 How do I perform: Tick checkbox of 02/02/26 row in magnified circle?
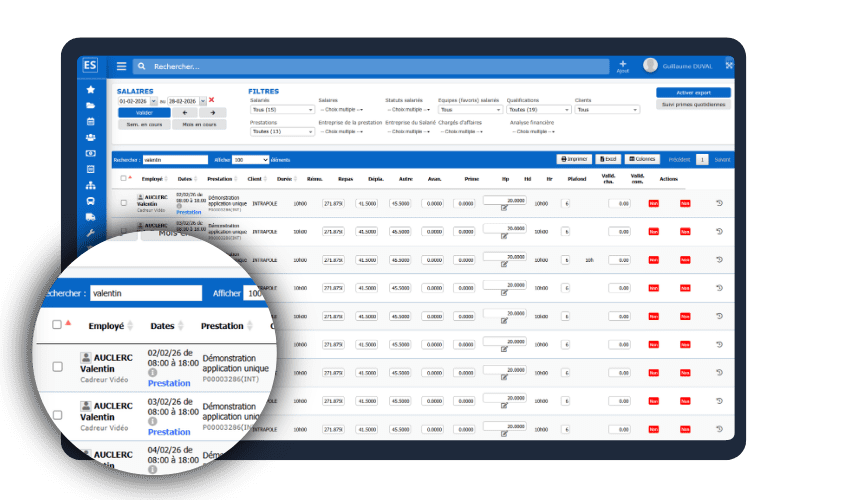(57, 367)
